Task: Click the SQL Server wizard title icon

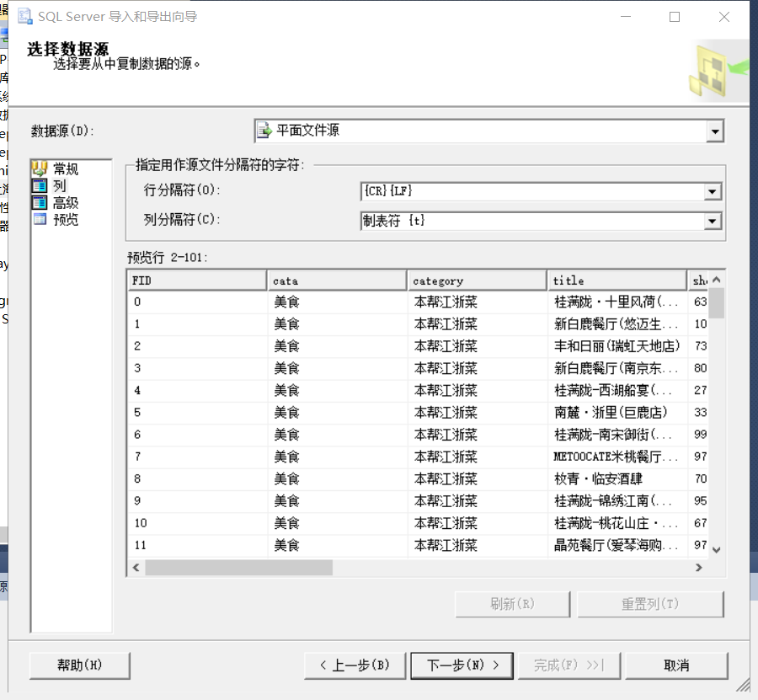Action: pos(25,17)
